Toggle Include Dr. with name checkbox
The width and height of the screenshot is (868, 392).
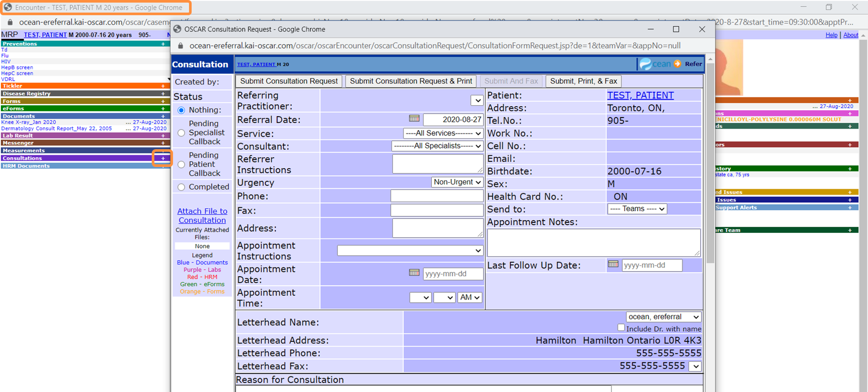tap(621, 327)
